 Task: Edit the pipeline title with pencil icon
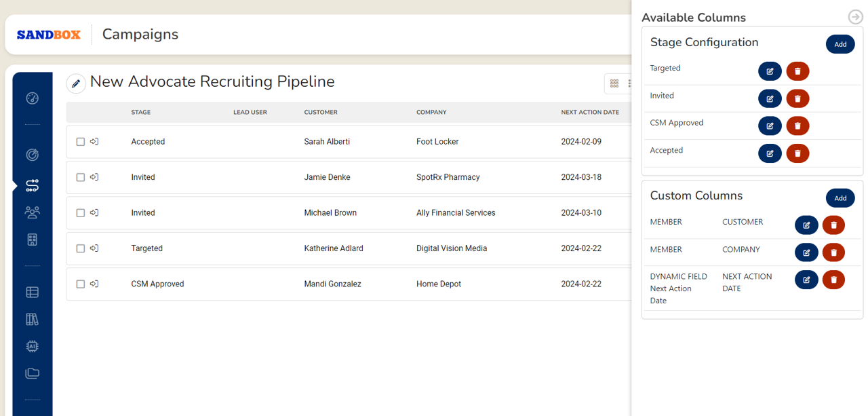(x=76, y=83)
